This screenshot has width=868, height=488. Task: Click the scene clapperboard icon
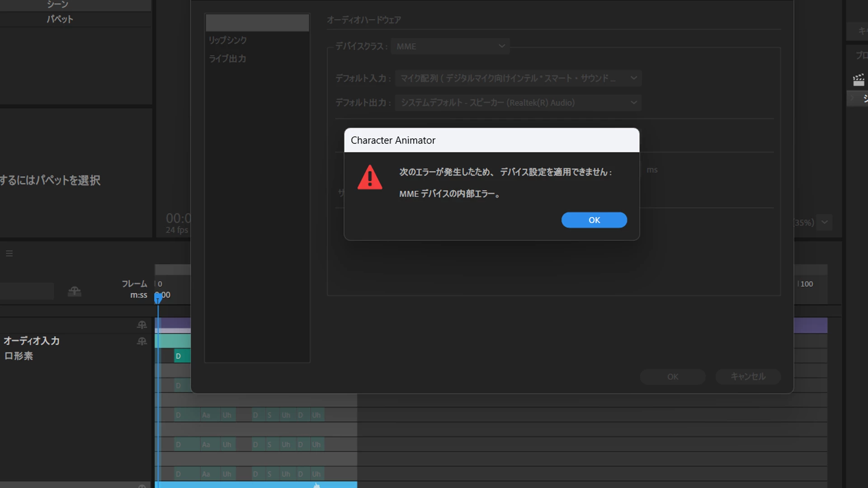(858, 80)
